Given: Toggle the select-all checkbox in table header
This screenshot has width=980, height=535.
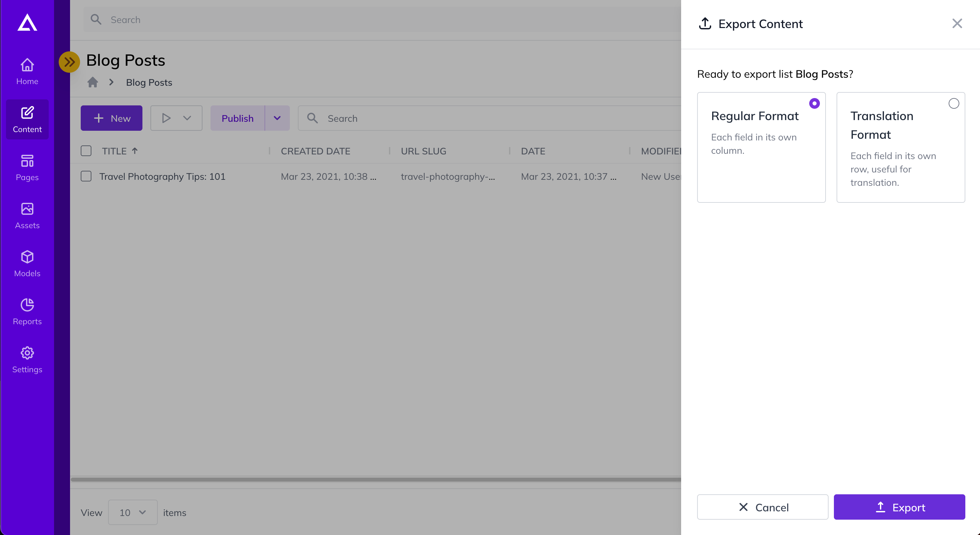Looking at the screenshot, I should tap(86, 151).
